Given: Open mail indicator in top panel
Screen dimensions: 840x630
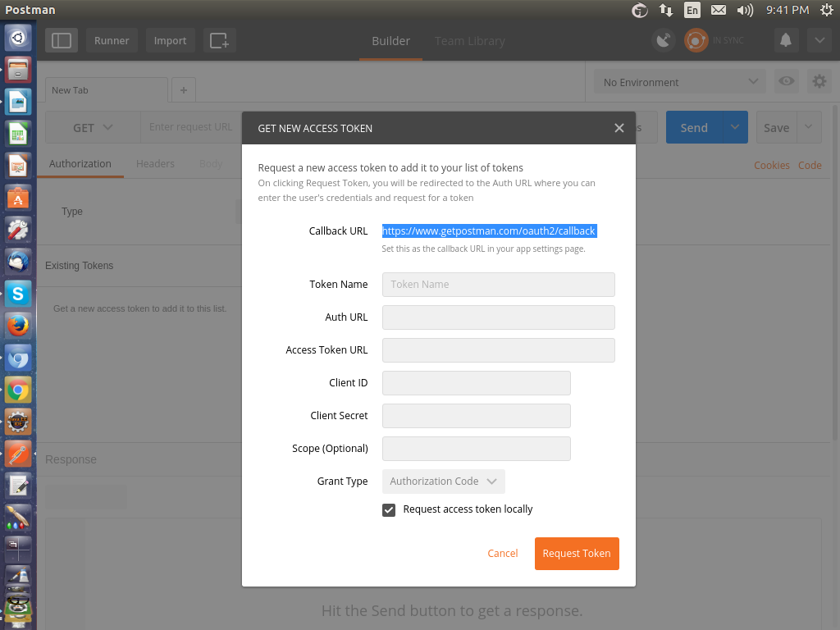Looking at the screenshot, I should tap(719, 10).
